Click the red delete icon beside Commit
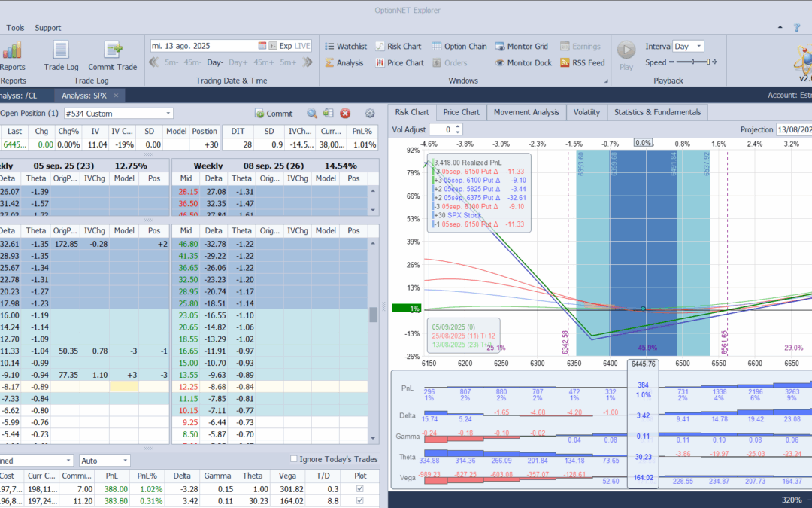This screenshot has width=812, height=508. (345, 114)
